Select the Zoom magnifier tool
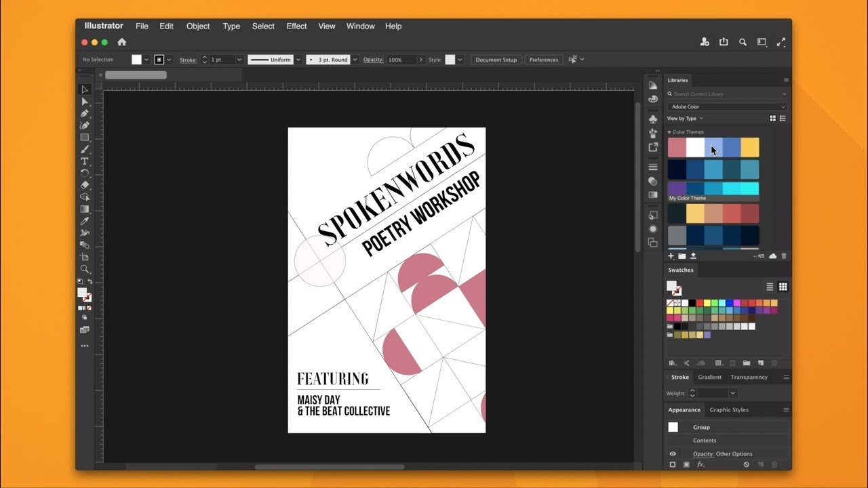Viewport: 868px width, 488px height. coord(85,269)
